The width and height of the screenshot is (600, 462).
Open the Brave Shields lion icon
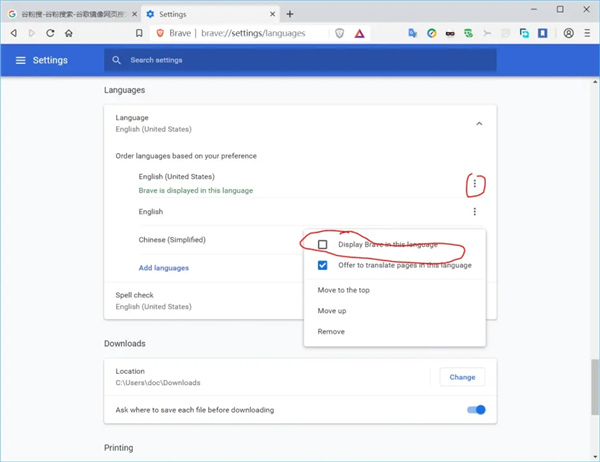[340, 33]
